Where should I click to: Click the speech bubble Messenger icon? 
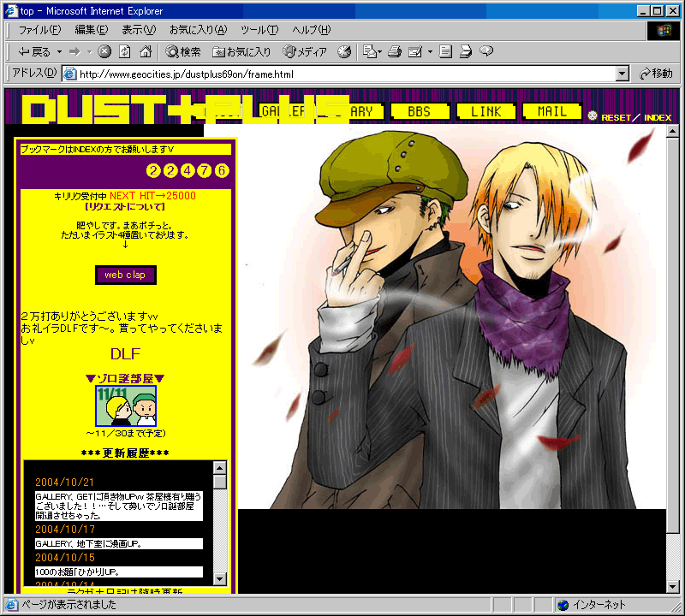point(486,51)
